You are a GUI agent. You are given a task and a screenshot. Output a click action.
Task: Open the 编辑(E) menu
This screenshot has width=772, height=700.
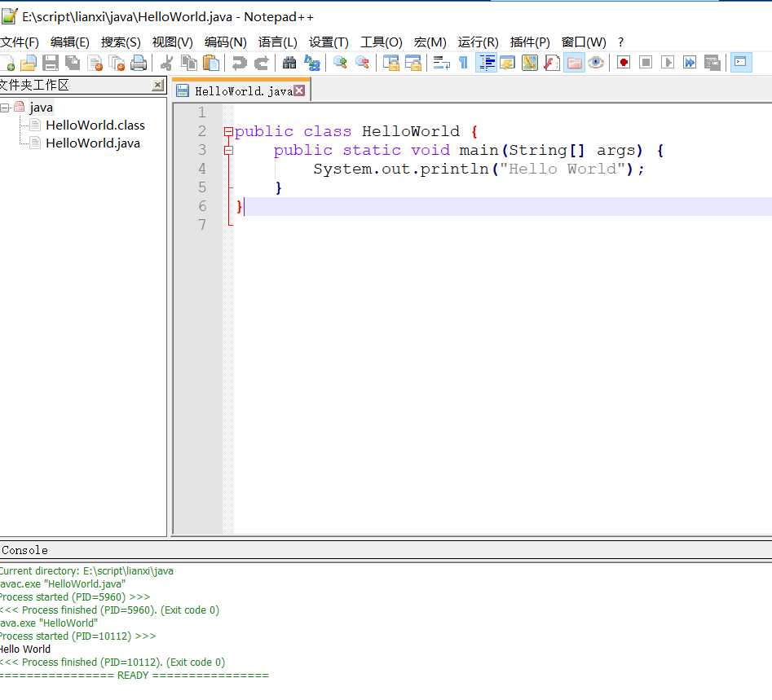(70, 42)
